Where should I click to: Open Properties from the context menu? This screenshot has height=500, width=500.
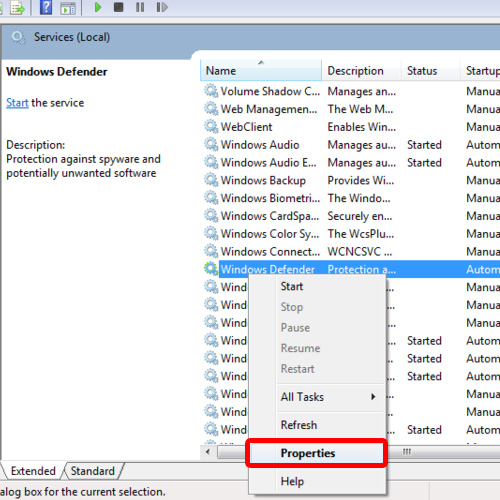point(317,453)
